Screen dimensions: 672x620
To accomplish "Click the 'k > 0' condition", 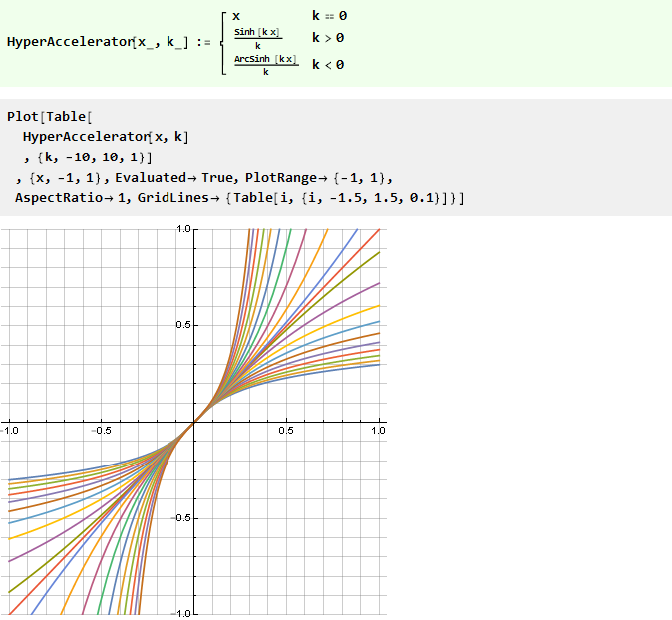I will tap(328, 38).
